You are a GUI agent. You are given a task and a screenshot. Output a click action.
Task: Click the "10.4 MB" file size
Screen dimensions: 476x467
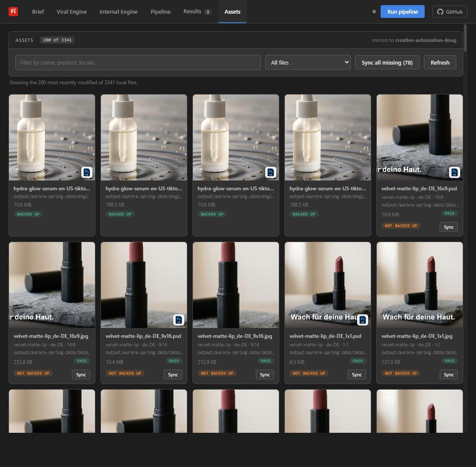coord(114,362)
